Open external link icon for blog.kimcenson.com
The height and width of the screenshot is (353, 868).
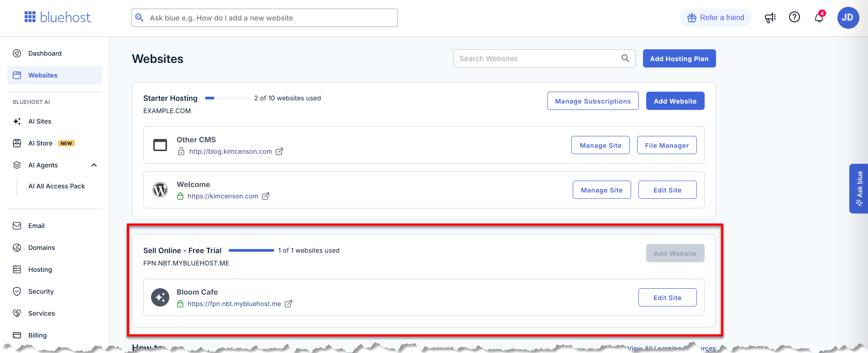click(x=279, y=151)
